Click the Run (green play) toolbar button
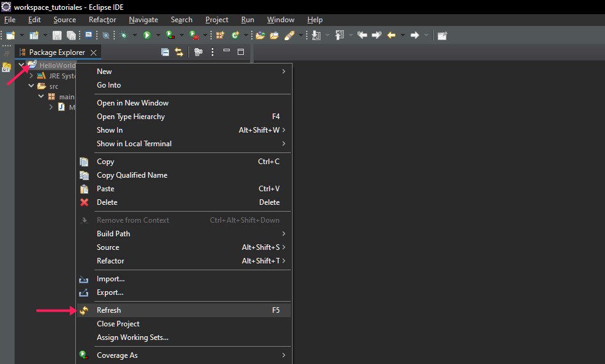 pyautogui.click(x=147, y=35)
